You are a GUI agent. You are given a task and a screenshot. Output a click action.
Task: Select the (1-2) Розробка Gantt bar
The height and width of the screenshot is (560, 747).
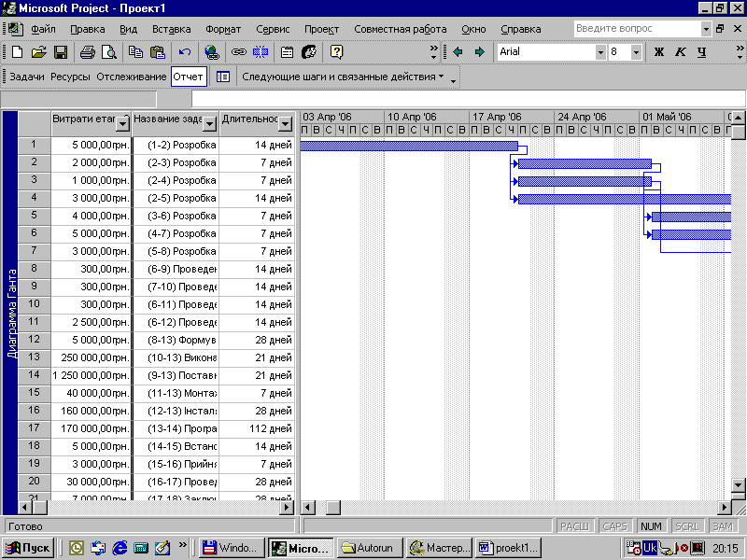409,146
